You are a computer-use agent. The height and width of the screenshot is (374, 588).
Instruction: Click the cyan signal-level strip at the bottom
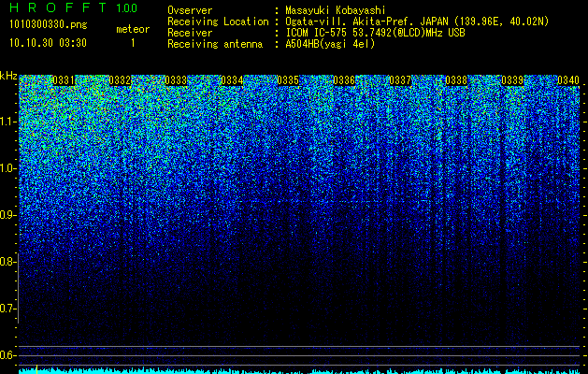(x=299, y=371)
